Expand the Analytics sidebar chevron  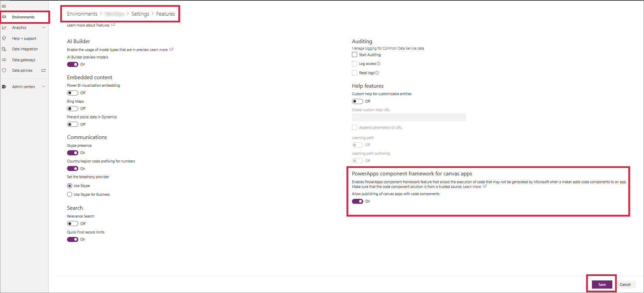click(x=44, y=28)
